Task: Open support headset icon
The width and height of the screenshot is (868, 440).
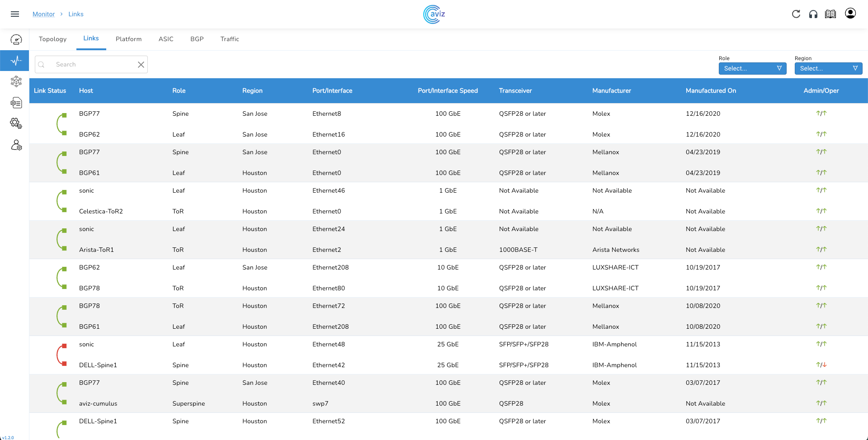Action: pyautogui.click(x=813, y=14)
